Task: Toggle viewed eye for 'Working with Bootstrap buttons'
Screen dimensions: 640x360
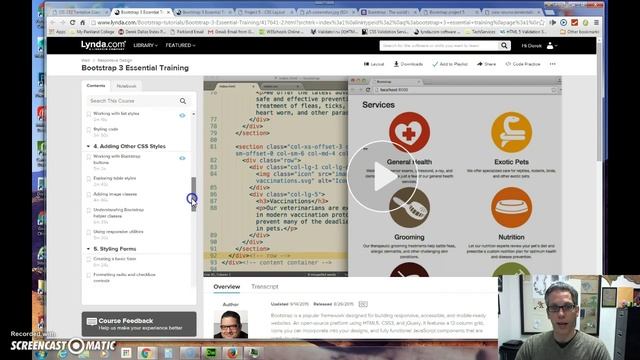Action: pos(182,158)
